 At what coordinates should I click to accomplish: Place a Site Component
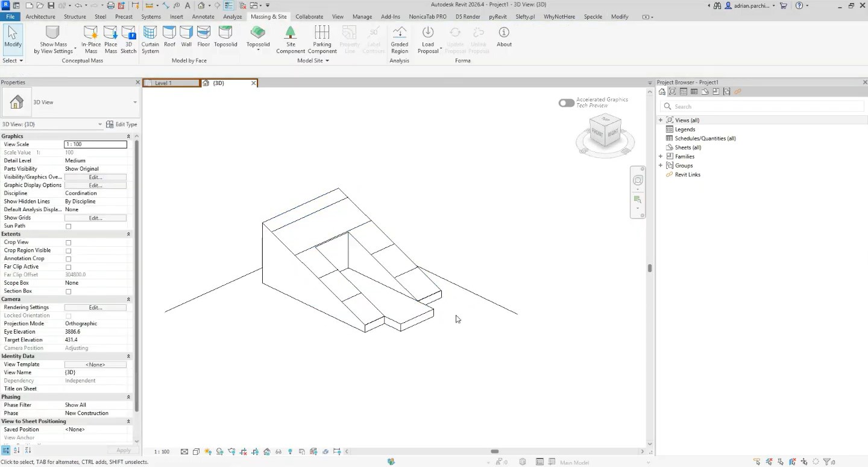pyautogui.click(x=291, y=39)
